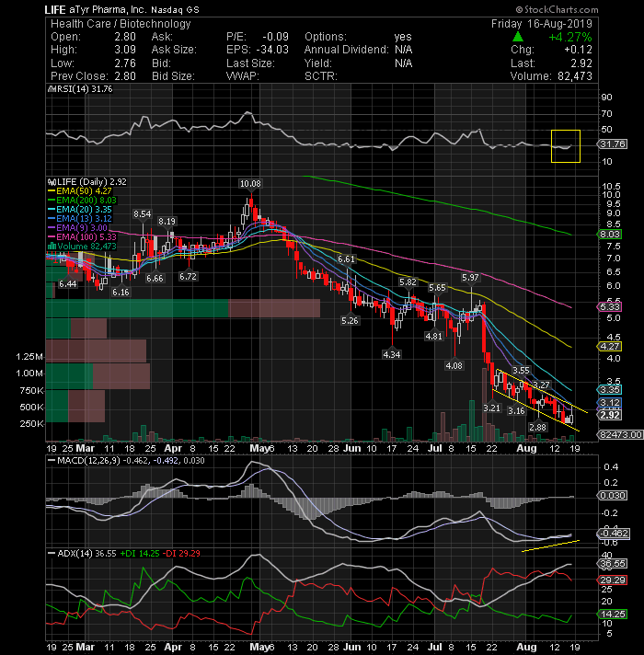Click the 10.08 peak price annotation
644x655 pixels.
250,183
